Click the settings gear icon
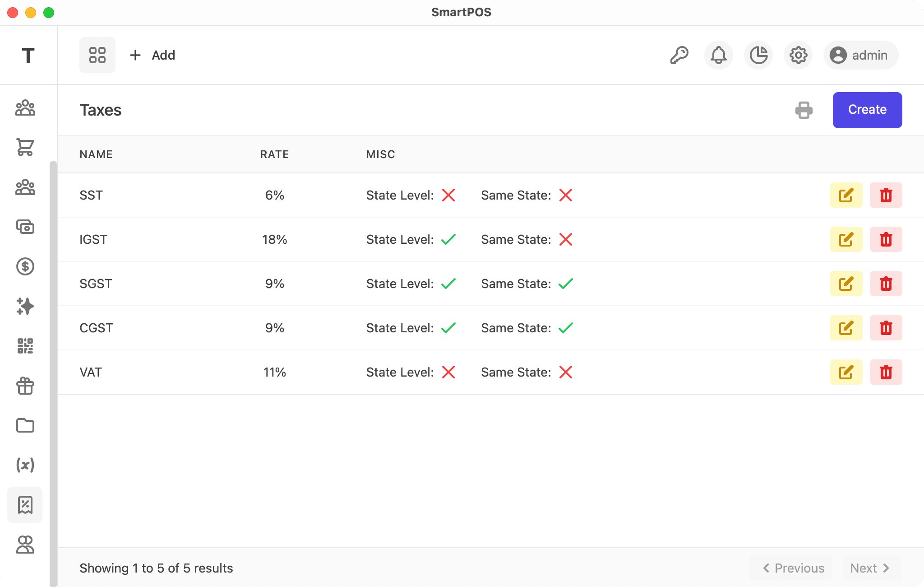The width and height of the screenshot is (924, 587). coord(799,55)
